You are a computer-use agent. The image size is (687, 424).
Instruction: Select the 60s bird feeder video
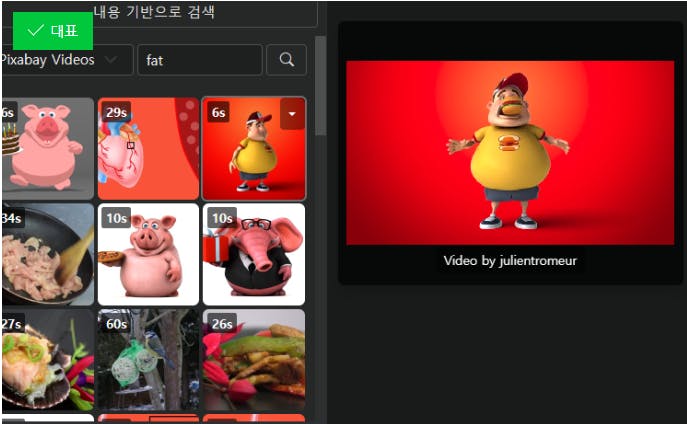(148, 360)
